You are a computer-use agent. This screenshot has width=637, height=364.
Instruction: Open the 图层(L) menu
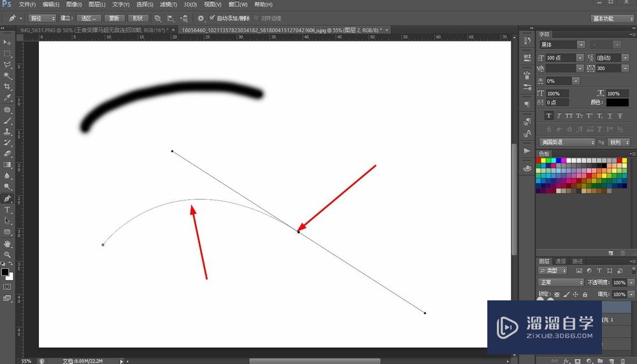(x=97, y=4)
